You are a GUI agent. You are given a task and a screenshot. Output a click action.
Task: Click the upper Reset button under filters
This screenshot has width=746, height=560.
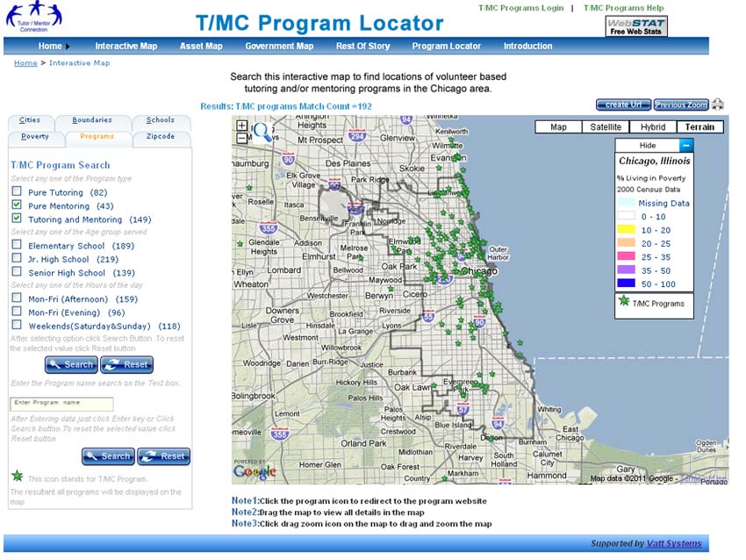[x=127, y=365]
